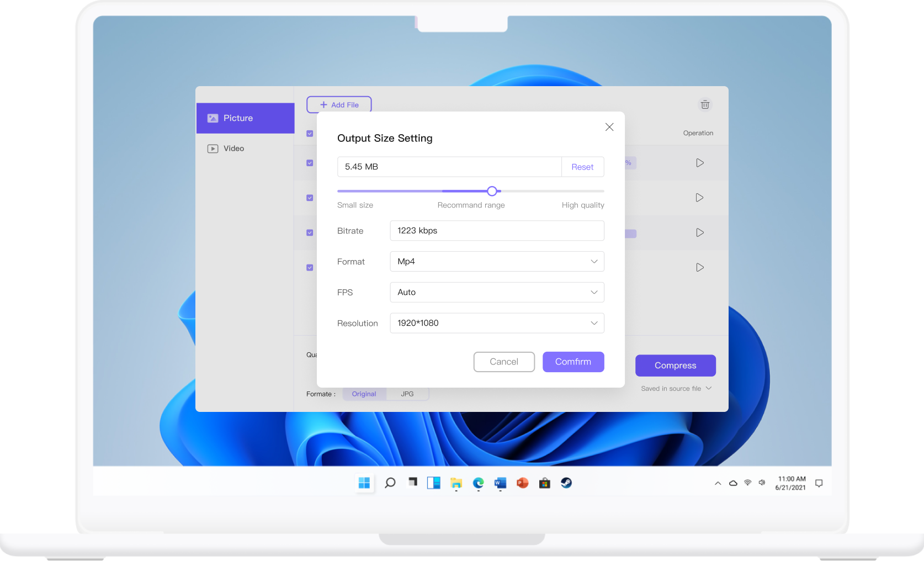Open File Explorer from taskbar
Image resolution: width=924 pixels, height=561 pixels.
point(456,483)
